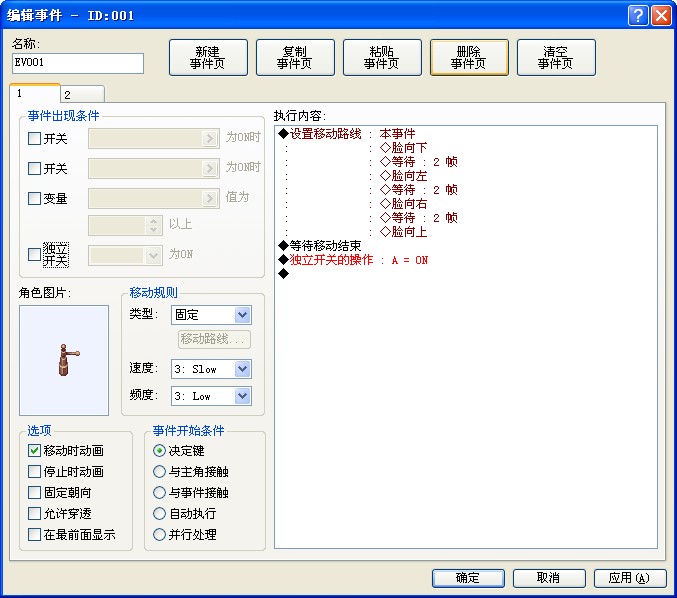Click the variable value stepper beside 以上
Viewport: 677px width, 598px height.
153,225
